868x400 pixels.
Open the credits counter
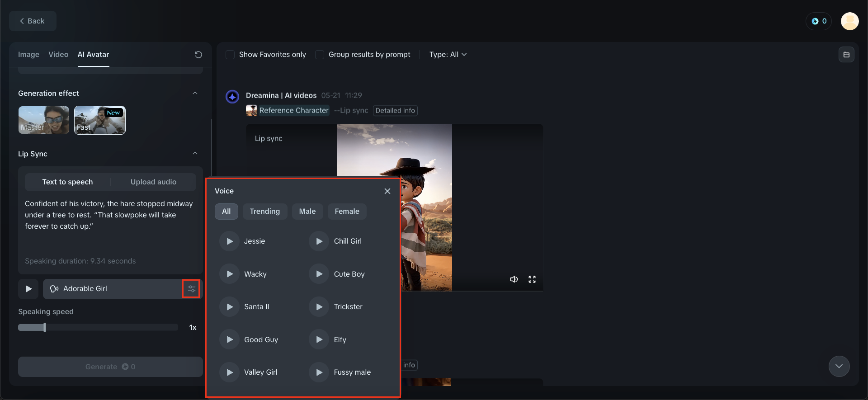coord(819,21)
